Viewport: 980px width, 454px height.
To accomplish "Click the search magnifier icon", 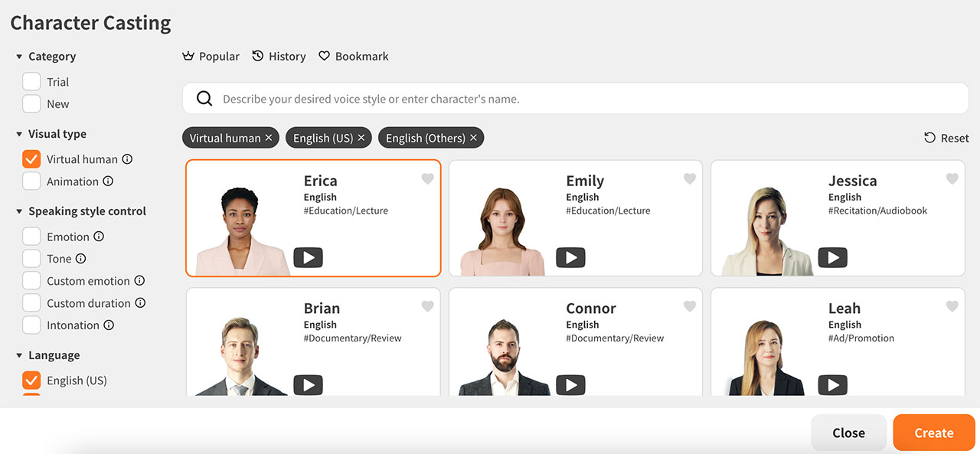I will (x=204, y=99).
